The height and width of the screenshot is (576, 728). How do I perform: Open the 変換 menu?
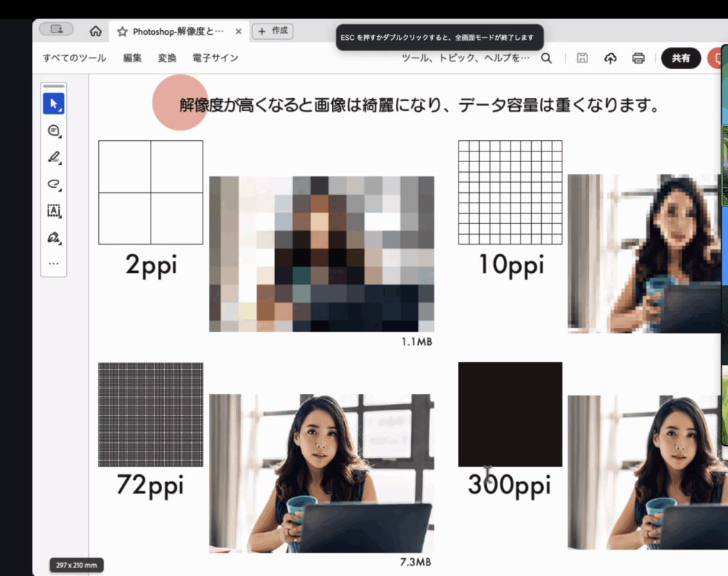coord(167,58)
